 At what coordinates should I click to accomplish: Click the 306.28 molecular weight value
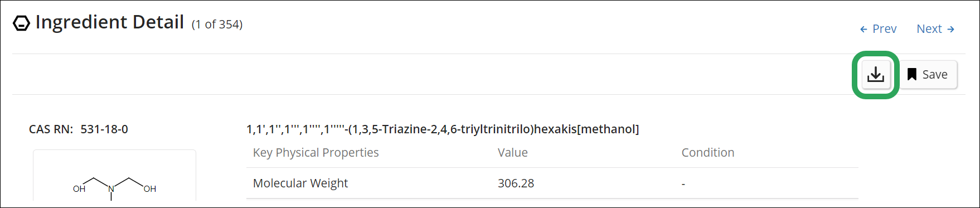tap(516, 183)
